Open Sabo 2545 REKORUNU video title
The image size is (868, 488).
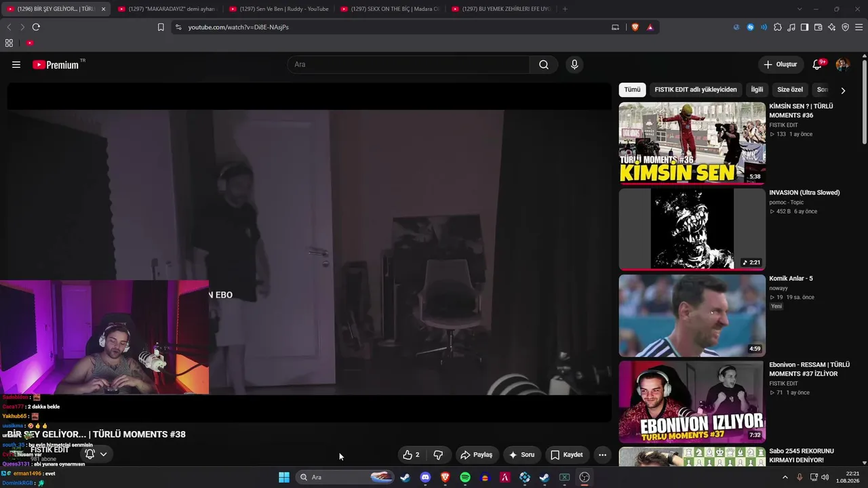pos(802,455)
